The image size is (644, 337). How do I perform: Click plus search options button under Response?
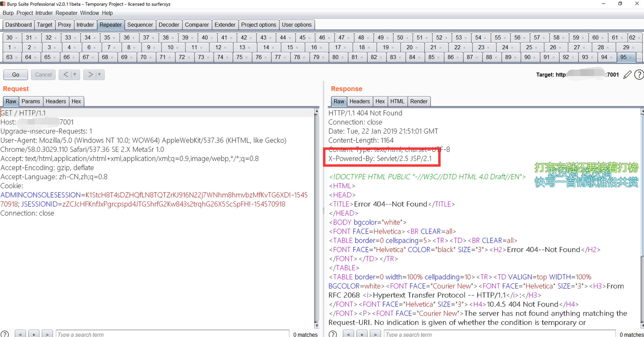(362, 334)
